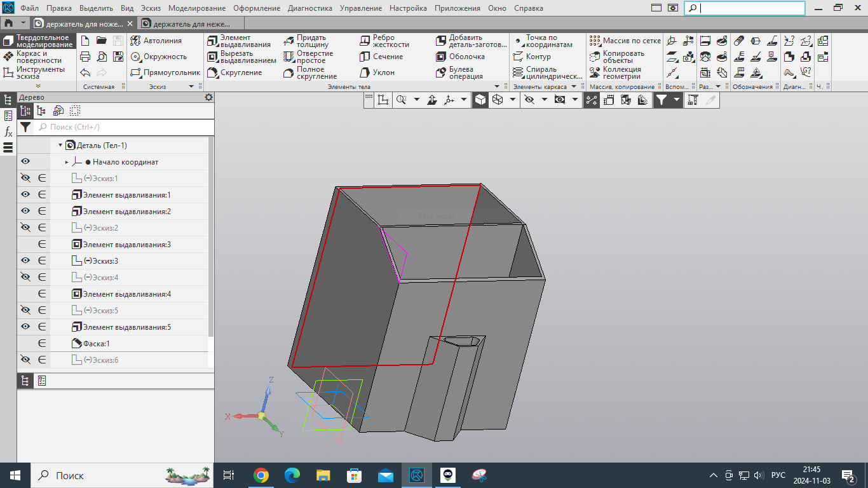The height and width of the screenshot is (488, 868).
Task: Select Фаска:1 in the model tree
Action: point(95,344)
